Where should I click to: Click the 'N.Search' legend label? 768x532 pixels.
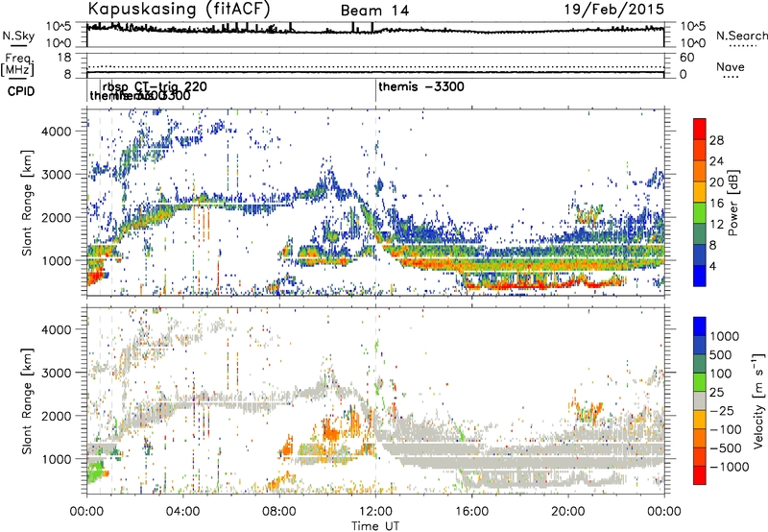pos(741,36)
